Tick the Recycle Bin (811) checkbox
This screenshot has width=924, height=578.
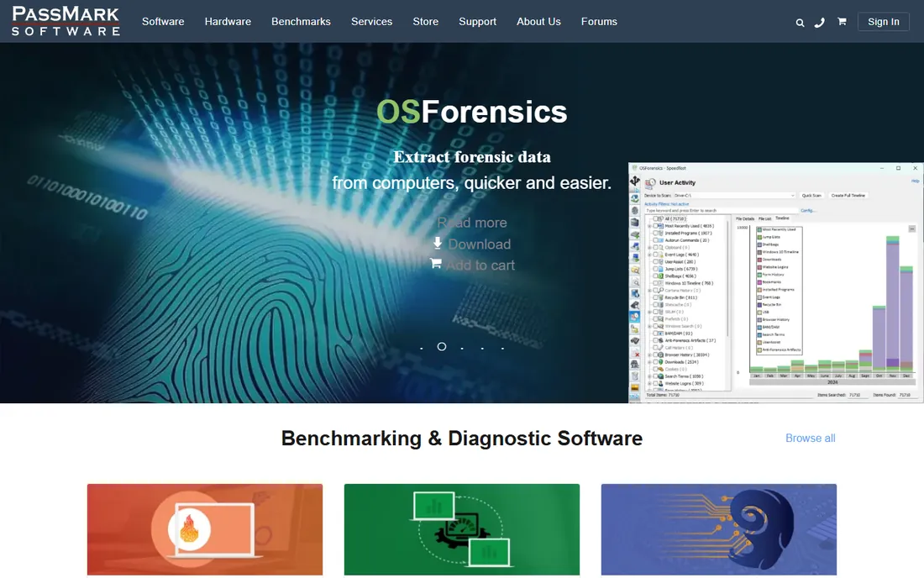655,297
